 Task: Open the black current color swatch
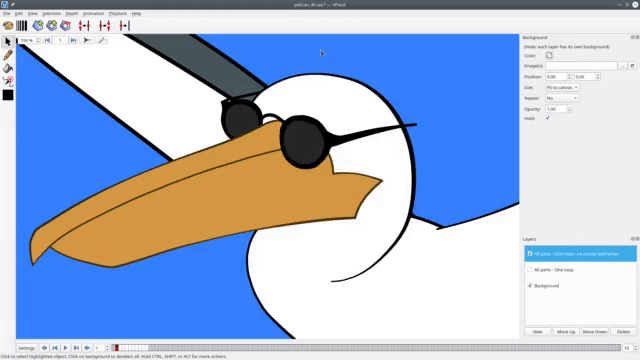coord(8,95)
